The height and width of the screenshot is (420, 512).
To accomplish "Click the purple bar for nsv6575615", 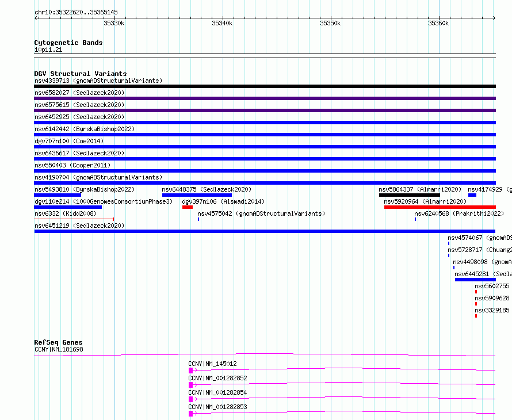I will coord(265,110).
